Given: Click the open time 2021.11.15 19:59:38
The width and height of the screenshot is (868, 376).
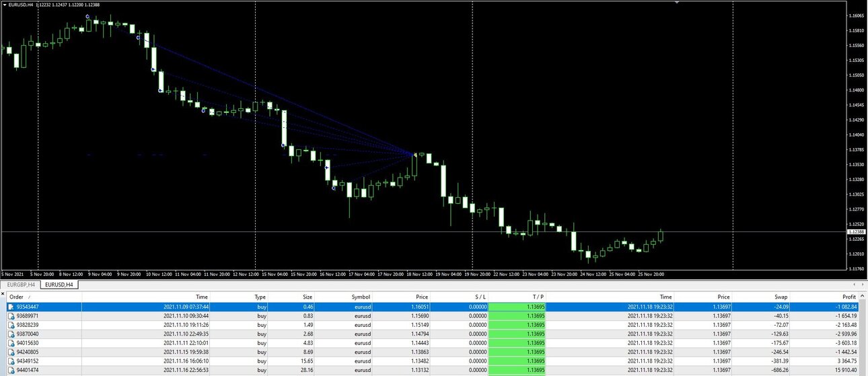Looking at the screenshot, I should [186, 352].
